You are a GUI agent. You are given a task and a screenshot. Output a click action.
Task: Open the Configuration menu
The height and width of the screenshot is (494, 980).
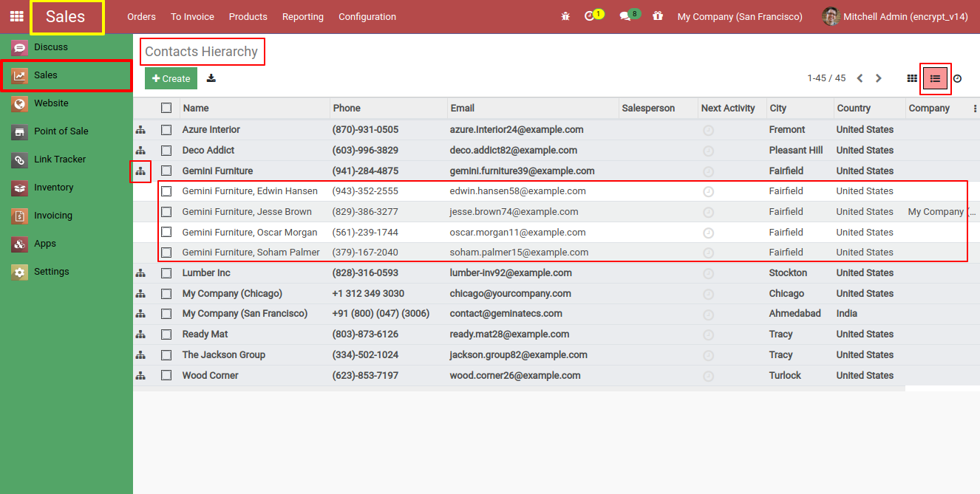(x=367, y=16)
